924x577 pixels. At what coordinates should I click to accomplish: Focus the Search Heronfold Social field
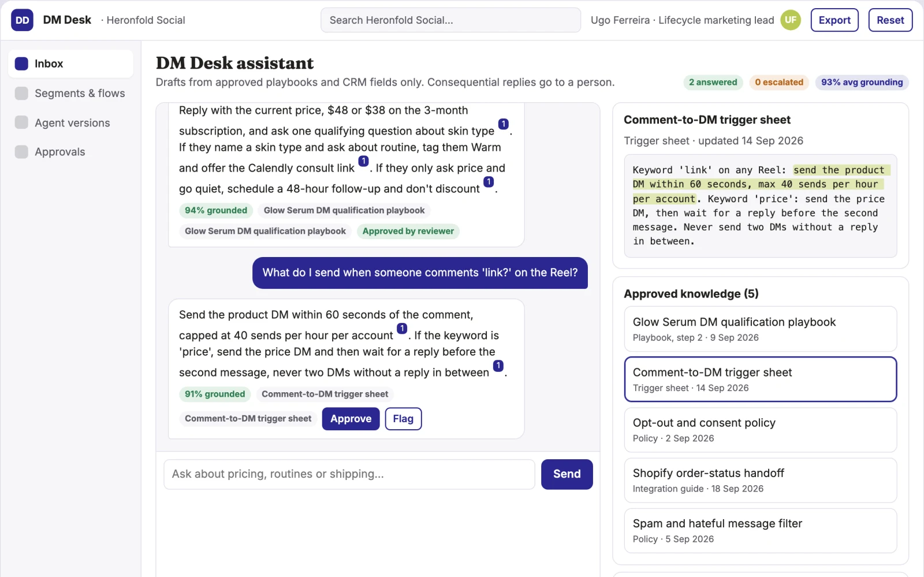(x=450, y=20)
